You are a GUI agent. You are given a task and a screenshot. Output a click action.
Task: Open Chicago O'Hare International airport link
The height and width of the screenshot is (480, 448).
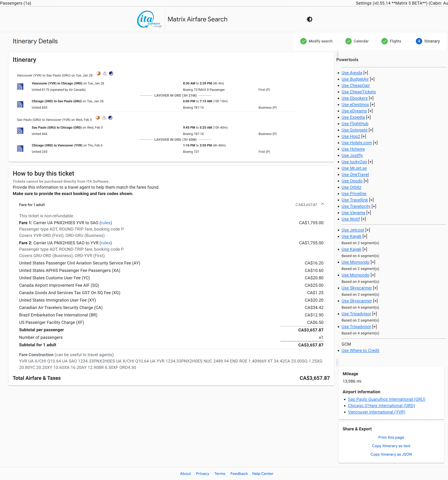tap(381, 406)
